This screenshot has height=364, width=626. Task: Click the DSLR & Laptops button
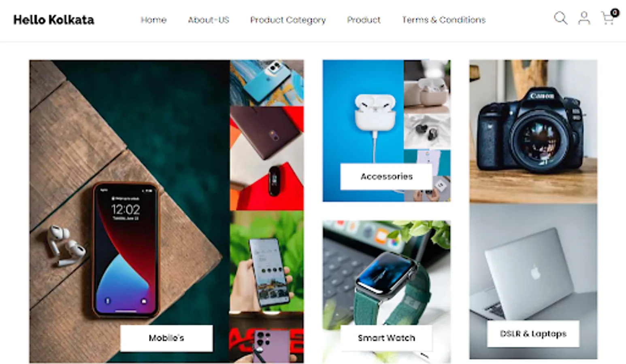(x=533, y=334)
